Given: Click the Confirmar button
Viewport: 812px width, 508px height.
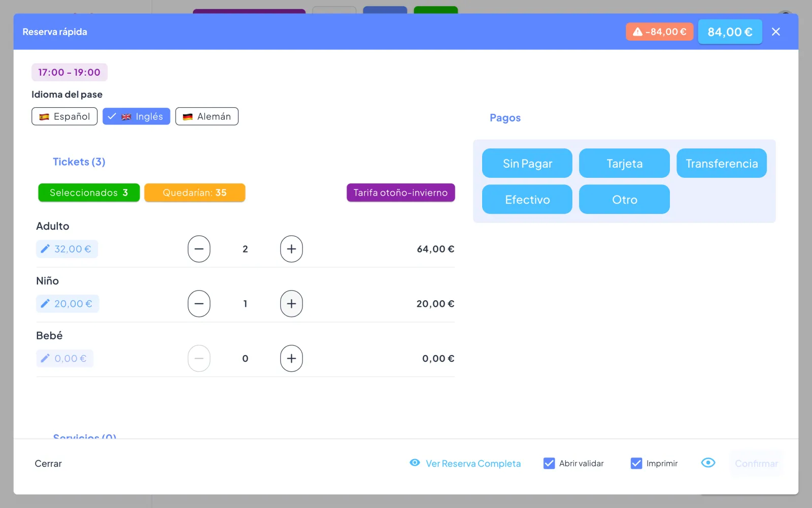Looking at the screenshot, I should point(756,463).
